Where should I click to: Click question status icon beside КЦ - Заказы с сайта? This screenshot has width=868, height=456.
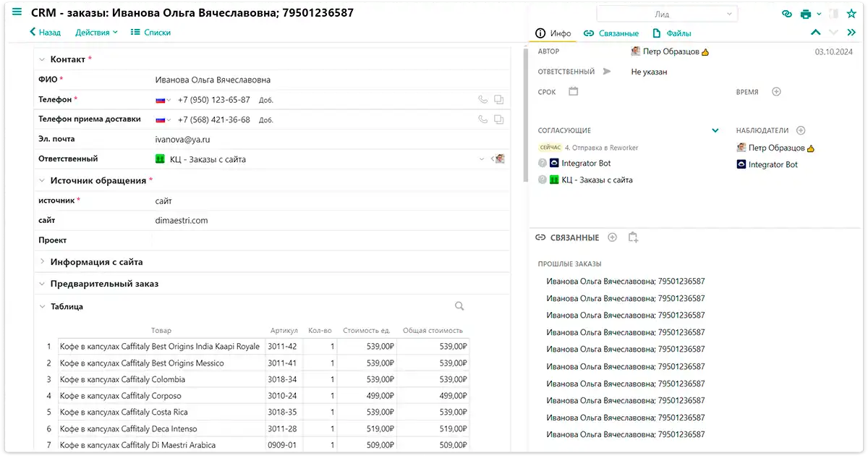[542, 180]
